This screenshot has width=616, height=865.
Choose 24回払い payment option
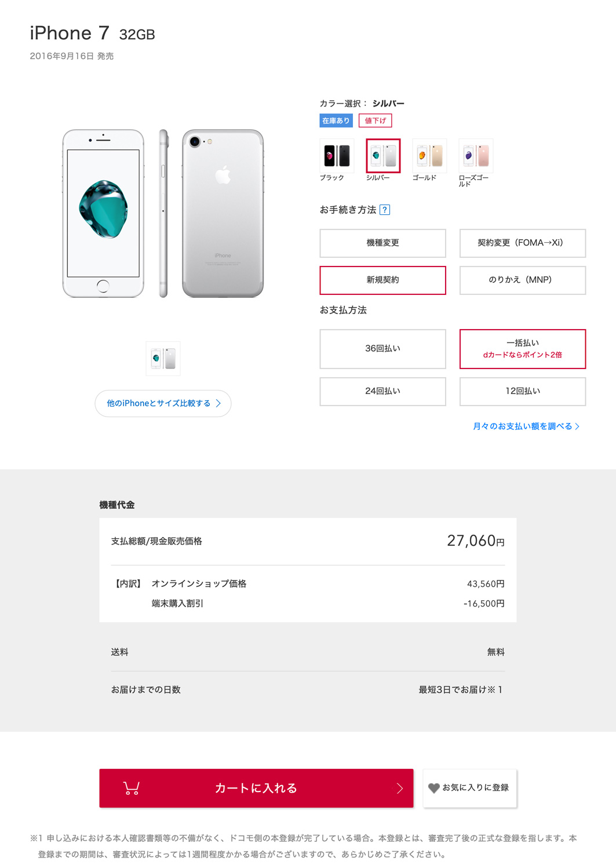(x=383, y=392)
